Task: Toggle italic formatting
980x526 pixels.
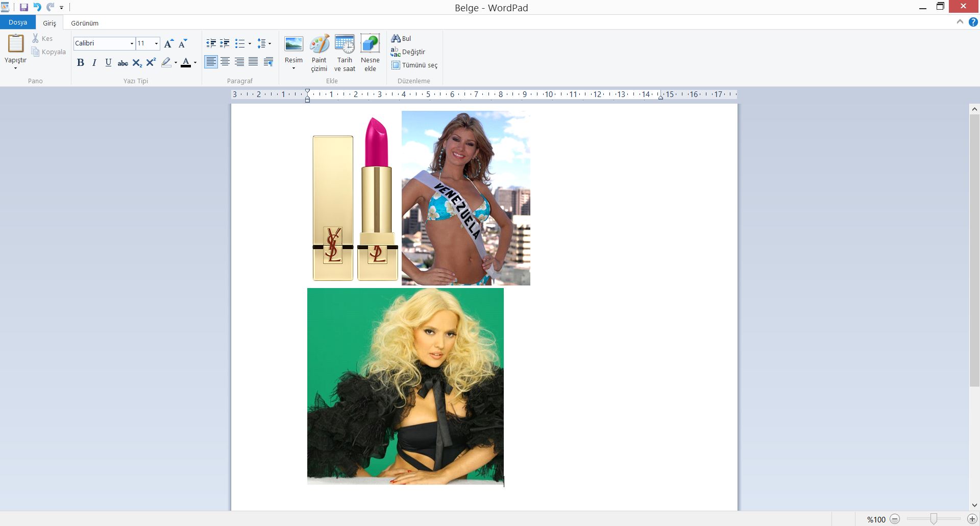Action: 94,62
